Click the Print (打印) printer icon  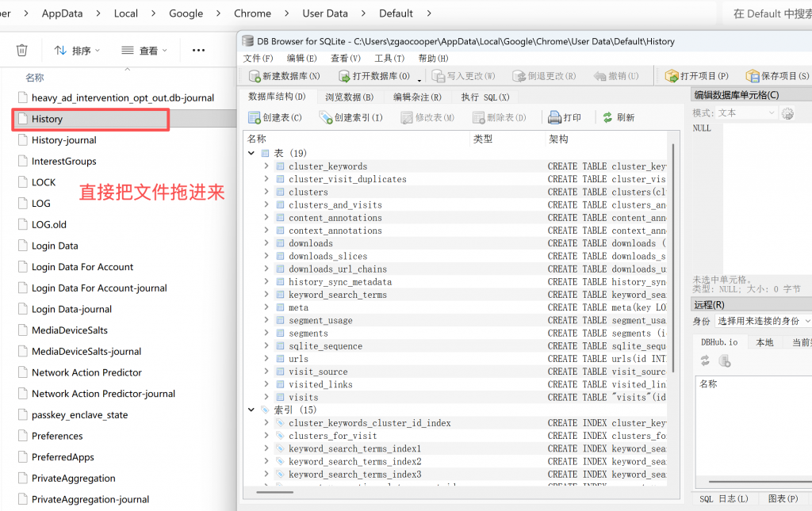point(555,117)
